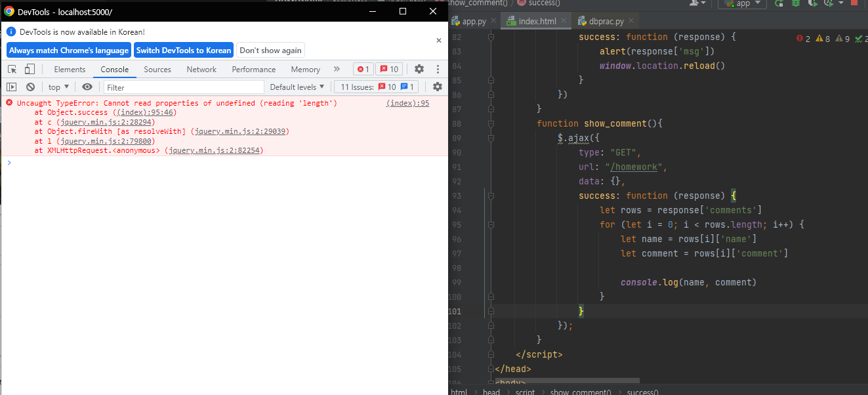This screenshot has height=395, width=868.
Task: Click the script breadcrumb at the editor bottom
Action: (x=525, y=392)
